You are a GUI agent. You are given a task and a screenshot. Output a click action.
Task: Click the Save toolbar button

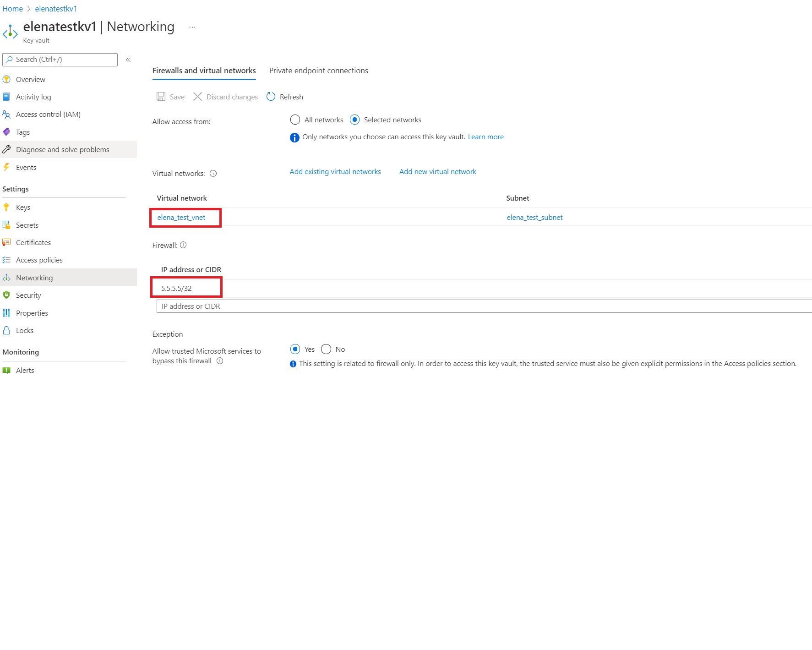point(171,97)
